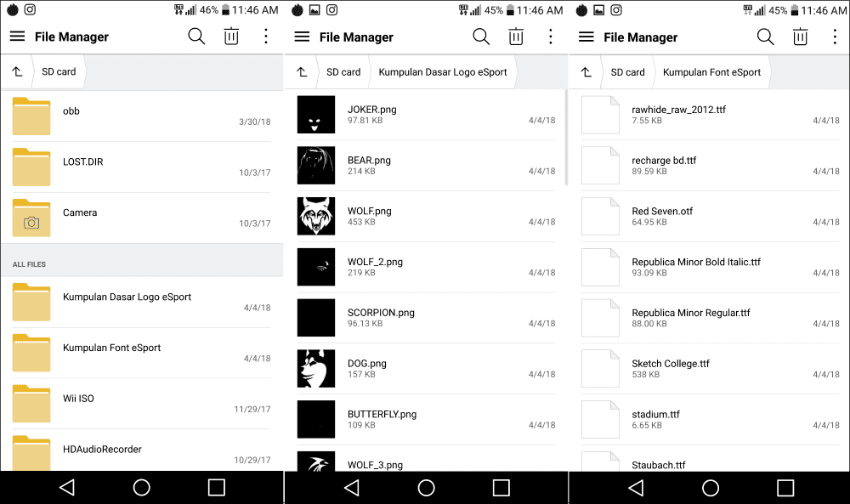Open Kumpulan Font eSport folder row
The width and height of the screenshot is (850, 504).
pyautogui.click(x=141, y=353)
